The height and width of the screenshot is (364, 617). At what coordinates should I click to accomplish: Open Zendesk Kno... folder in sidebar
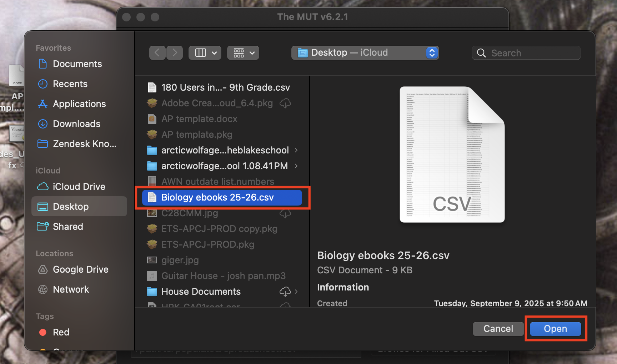click(79, 144)
